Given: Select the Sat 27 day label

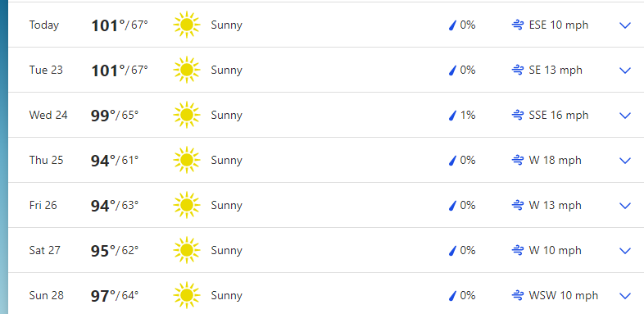Looking at the screenshot, I should coord(45,250).
